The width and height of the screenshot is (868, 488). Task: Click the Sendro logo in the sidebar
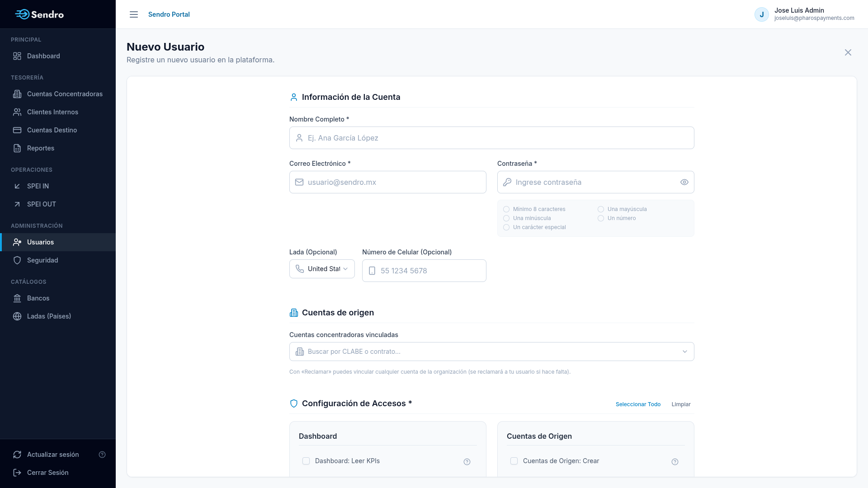(39, 14)
